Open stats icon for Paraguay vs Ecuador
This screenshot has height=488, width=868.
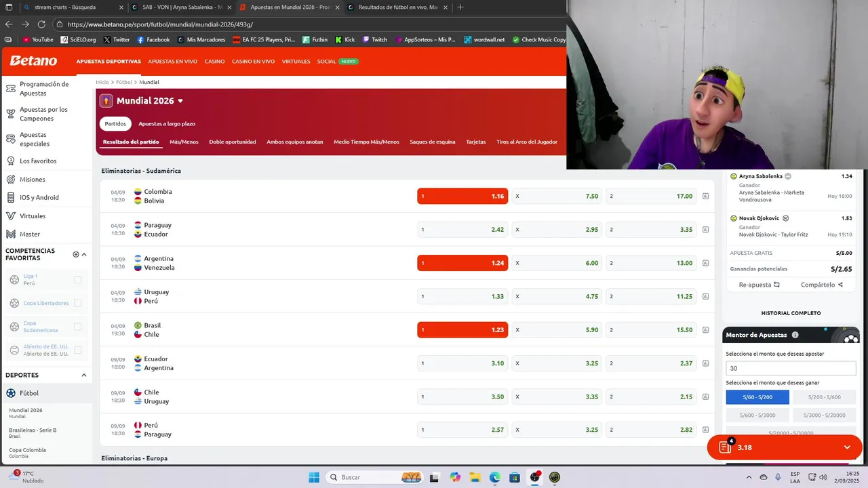click(x=706, y=229)
